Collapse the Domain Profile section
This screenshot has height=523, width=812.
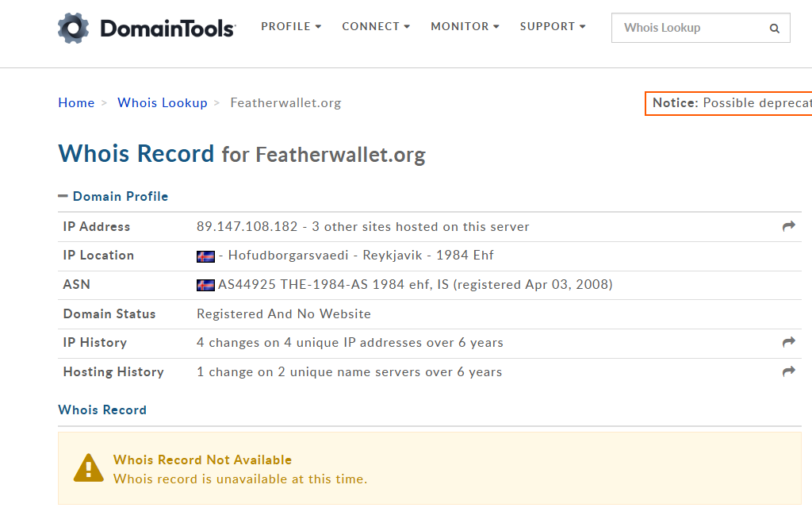pos(113,196)
